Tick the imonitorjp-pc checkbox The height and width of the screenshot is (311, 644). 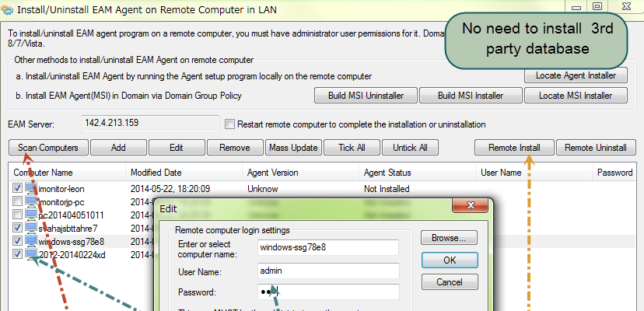pos(18,202)
